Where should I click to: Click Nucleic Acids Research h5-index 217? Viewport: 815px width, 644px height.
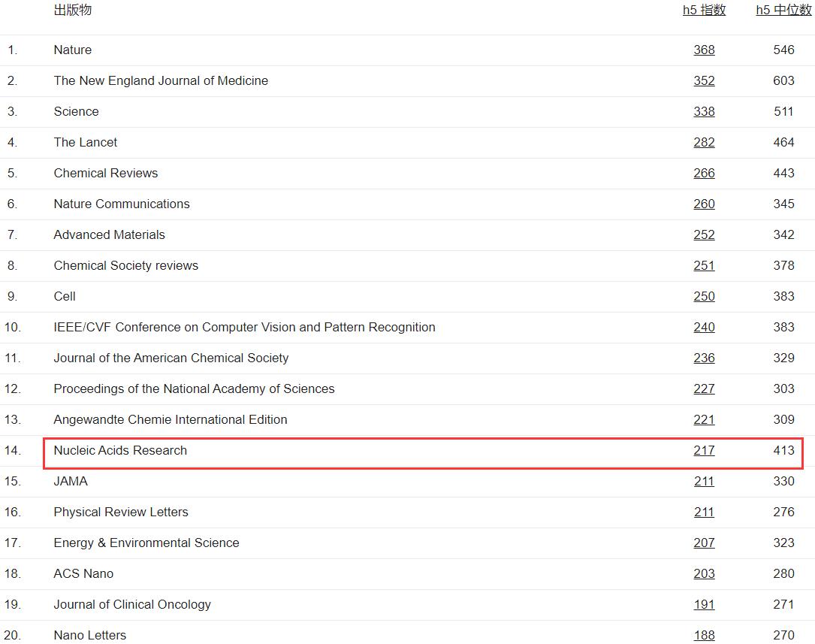(x=704, y=451)
